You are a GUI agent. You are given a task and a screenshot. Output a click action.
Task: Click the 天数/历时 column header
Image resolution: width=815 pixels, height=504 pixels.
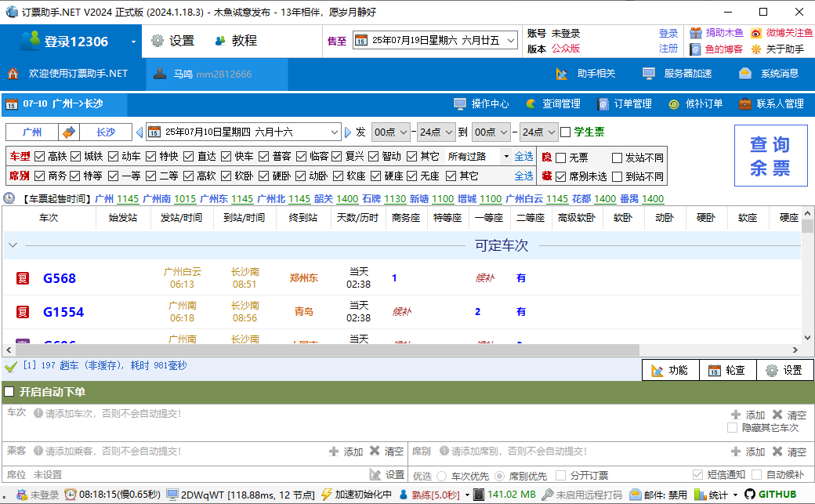pos(357,218)
